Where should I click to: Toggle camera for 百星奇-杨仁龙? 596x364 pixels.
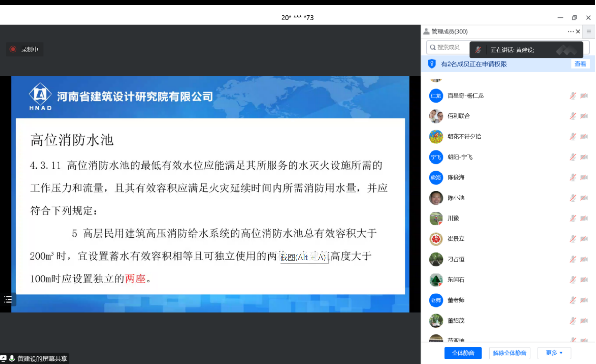coord(584,96)
